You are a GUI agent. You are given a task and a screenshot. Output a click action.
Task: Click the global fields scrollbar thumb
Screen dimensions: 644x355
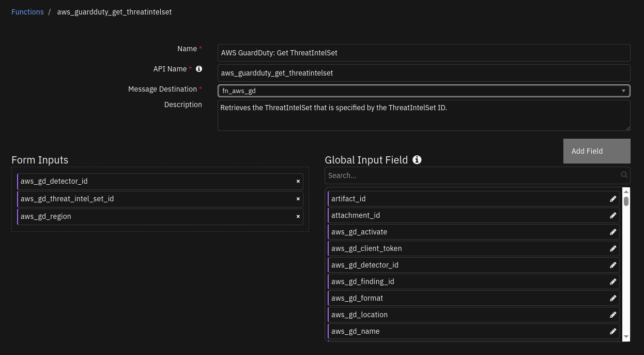(x=626, y=201)
